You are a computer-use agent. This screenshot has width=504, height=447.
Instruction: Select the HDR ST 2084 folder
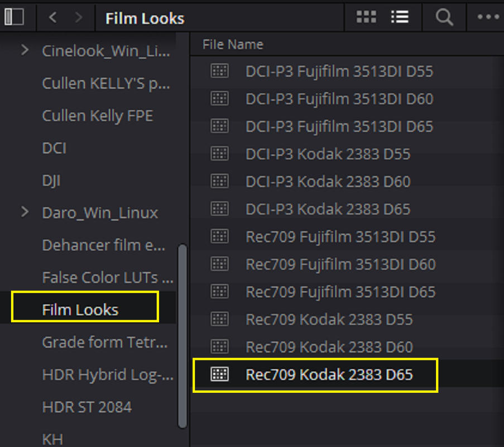(x=87, y=407)
